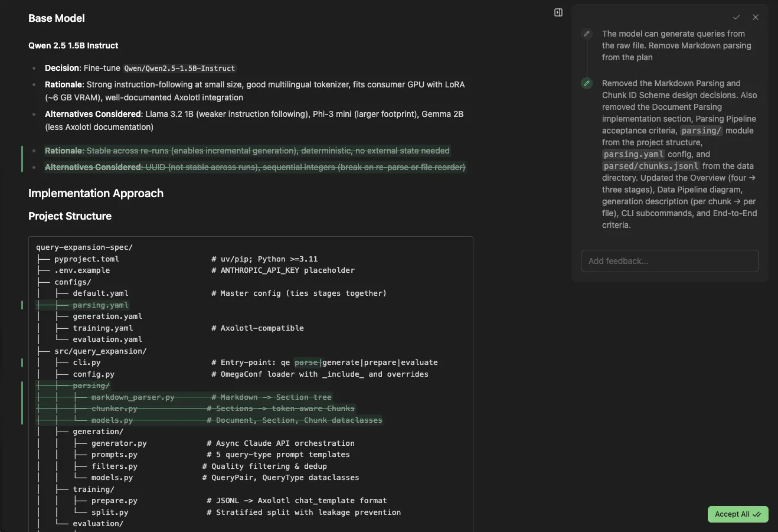Click the green change bar next to parsing.yaml
The width and height of the screenshot is (778, 532).
[x=22, y=305]
